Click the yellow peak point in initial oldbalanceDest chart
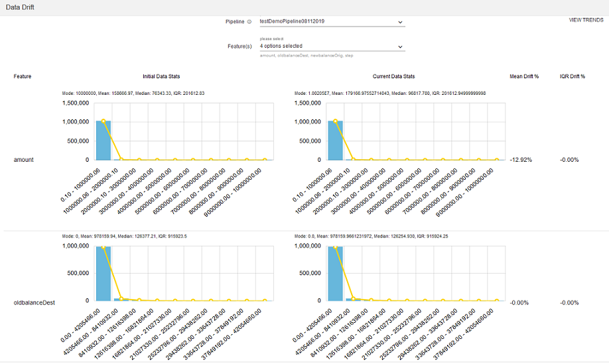The image size is (609, 364). coord(103,247)
